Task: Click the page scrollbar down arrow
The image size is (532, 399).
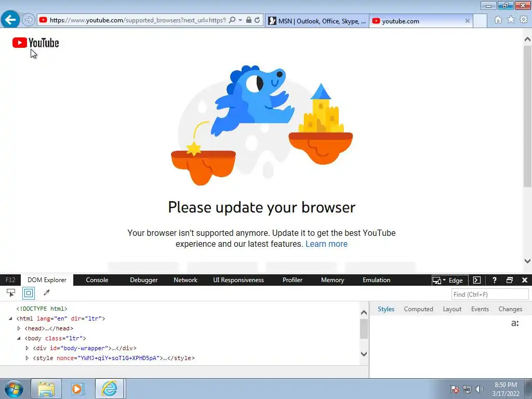Action: click(x=527, y=261)
